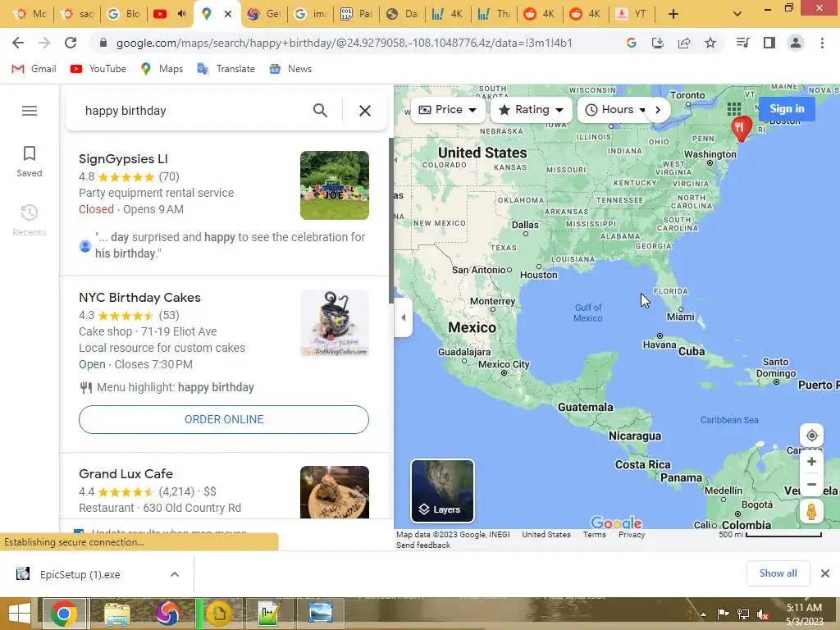
Task: Zoom in on the map
Action: 811,462
